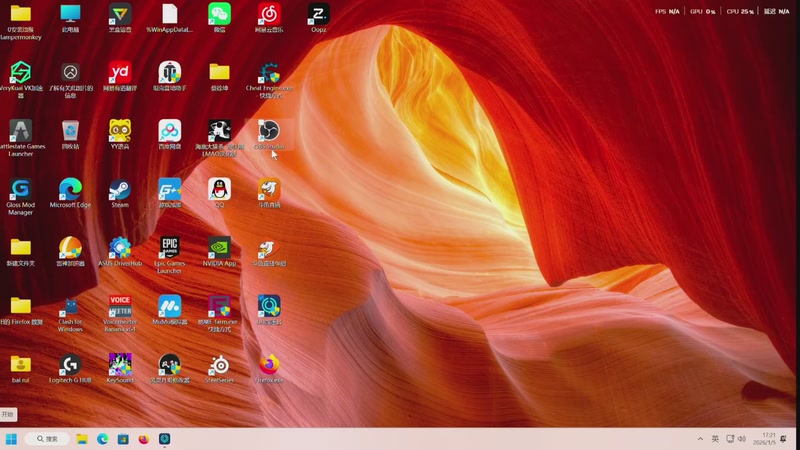Open File Explorer from the taskbar
Screen dimensions: 800x450
[82, 439]
